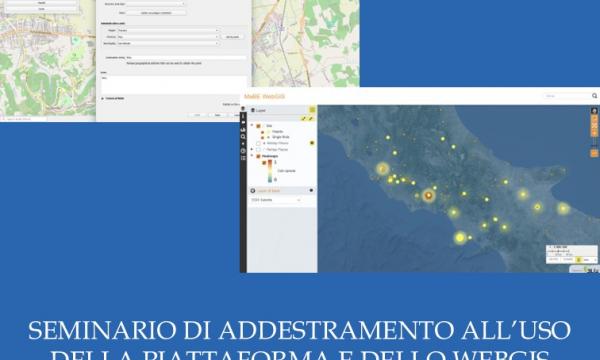600x360 pixels.
Task: Click inside the large notes text area
Action: coord(174,84)
